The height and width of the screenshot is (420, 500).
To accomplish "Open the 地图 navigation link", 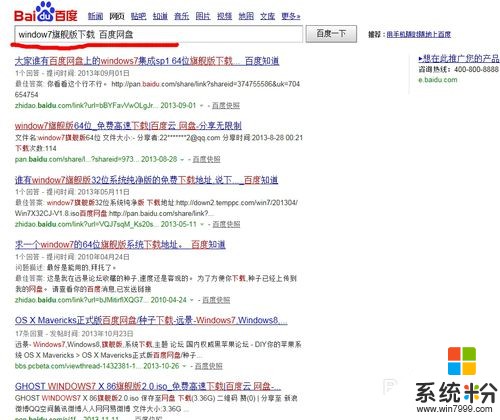I will [x=246, y=16].
